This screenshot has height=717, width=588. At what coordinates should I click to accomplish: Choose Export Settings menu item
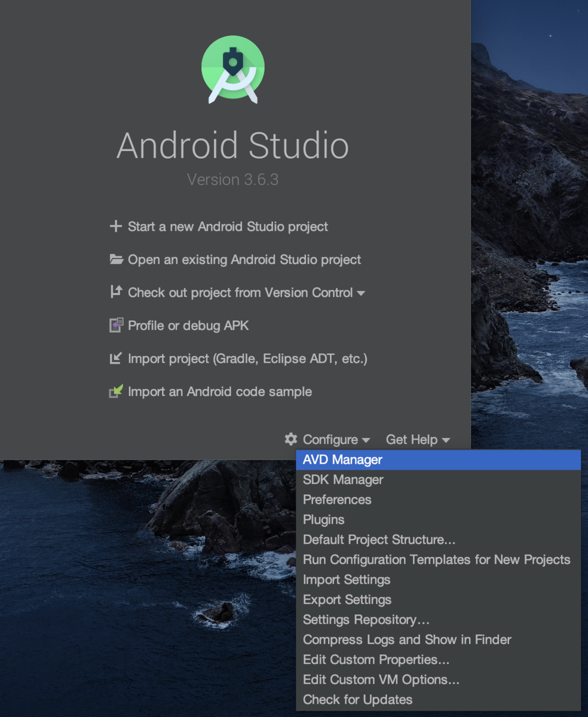pyautogui.click(x=438, y=600)
